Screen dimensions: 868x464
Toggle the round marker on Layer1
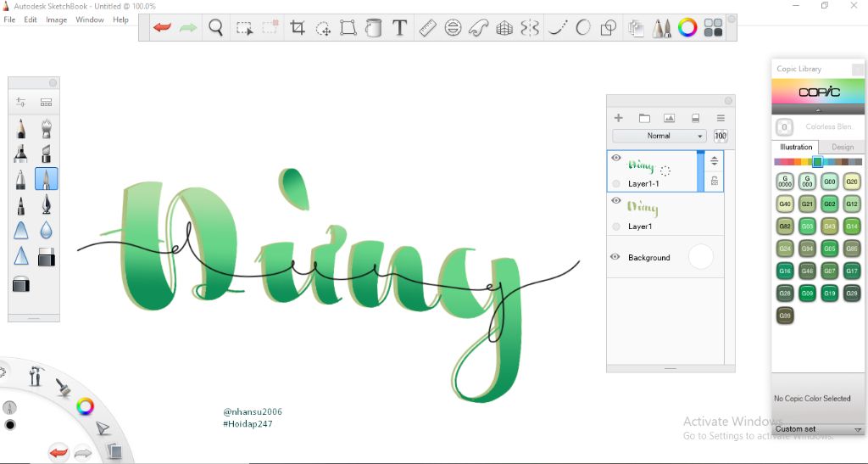(616, 226)
